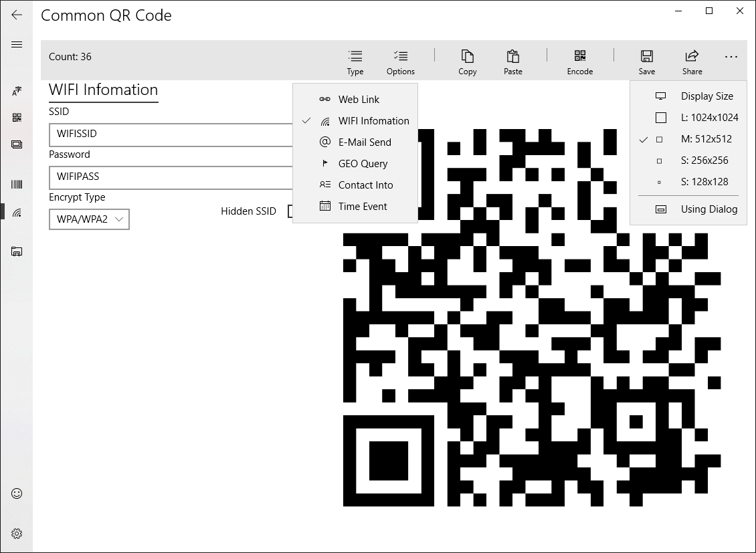Click the Share toolbar button
Viewport: 756px width, 553px height.
pos(692,62)
